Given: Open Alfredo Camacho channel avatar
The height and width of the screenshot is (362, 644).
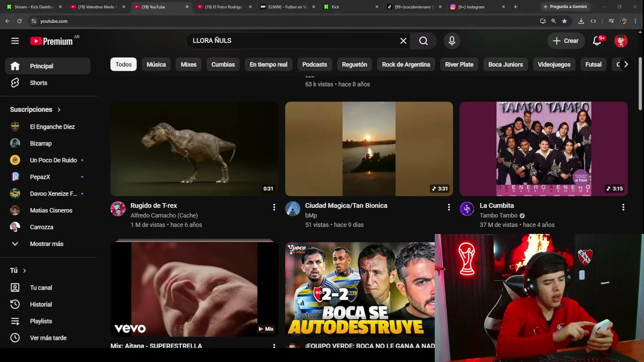Looking at the screenshot, I should click(118, 209).
